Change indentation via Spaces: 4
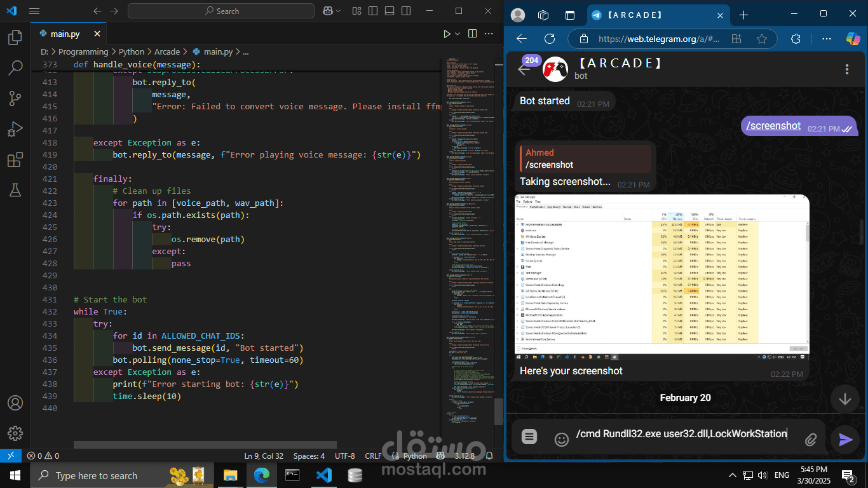Viewport: 868px width, 488px height. (x=309, y=456)
